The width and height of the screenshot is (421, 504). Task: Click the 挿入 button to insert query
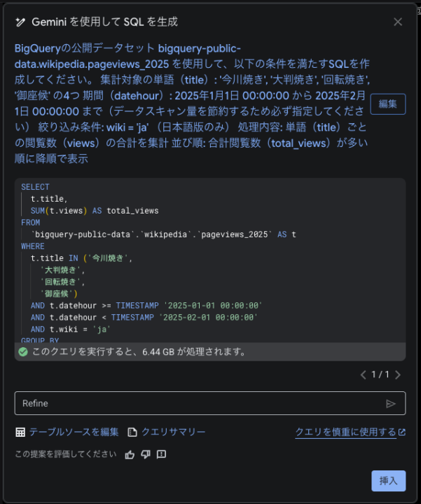(389, 481)
